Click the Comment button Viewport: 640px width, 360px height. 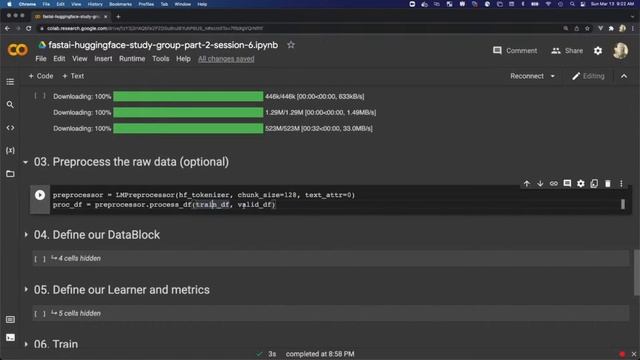click(515, 51)
